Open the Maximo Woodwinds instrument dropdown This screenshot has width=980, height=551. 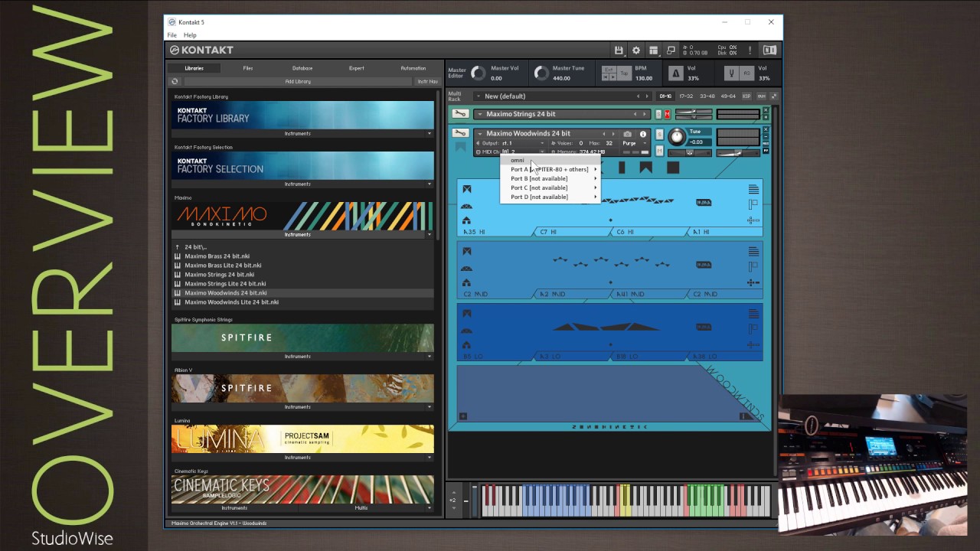tap(479, 134)
